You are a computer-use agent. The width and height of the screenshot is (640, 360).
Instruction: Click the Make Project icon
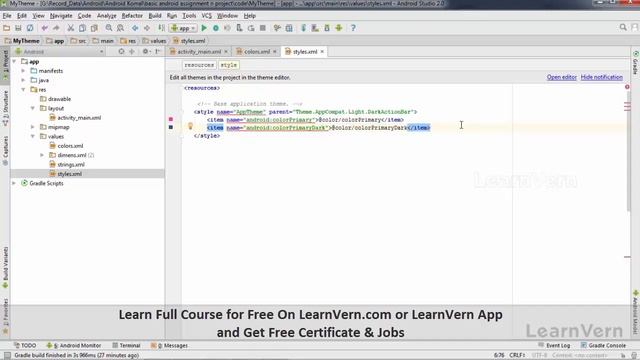click(162, 28)
